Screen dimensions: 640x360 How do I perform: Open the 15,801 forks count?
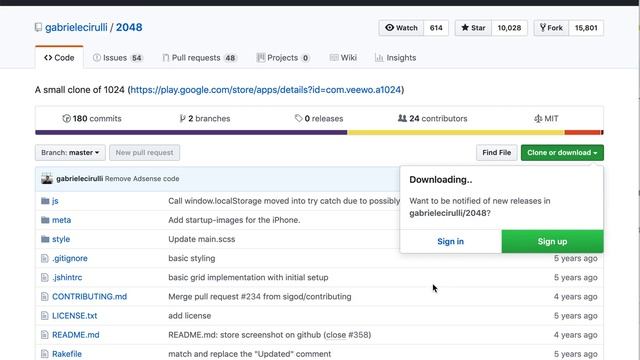[586, 28]
